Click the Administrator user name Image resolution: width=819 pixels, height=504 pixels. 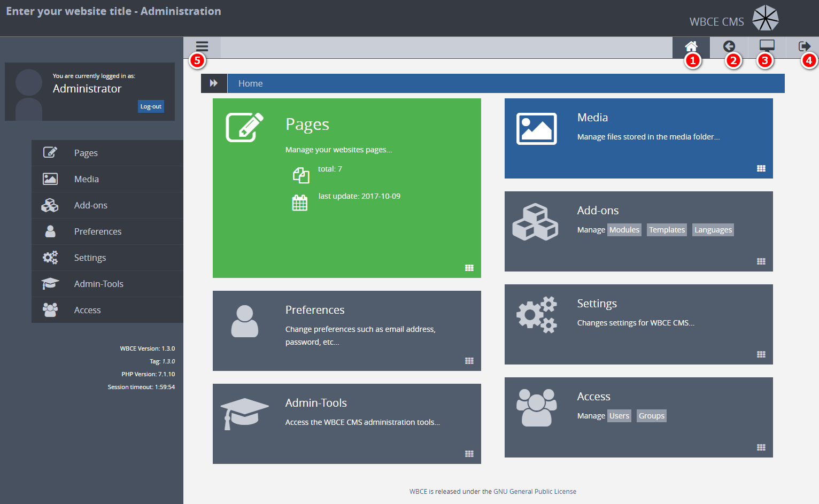87,89
